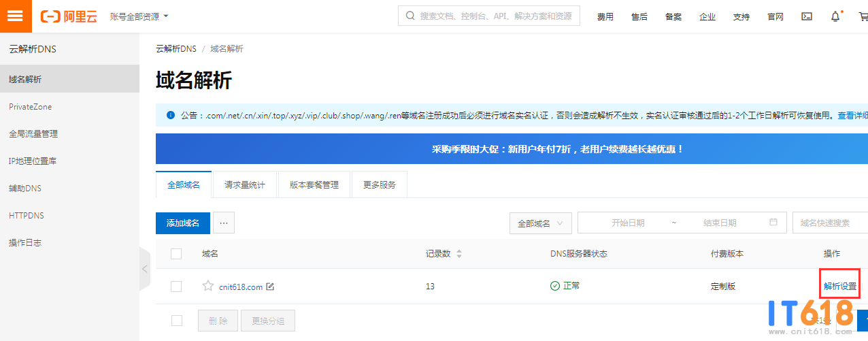Image resolution: width=868 pixels, height=341 pixels.
Task: Switch to the 版本套餐管理 tab
Action: click(314, 184)
